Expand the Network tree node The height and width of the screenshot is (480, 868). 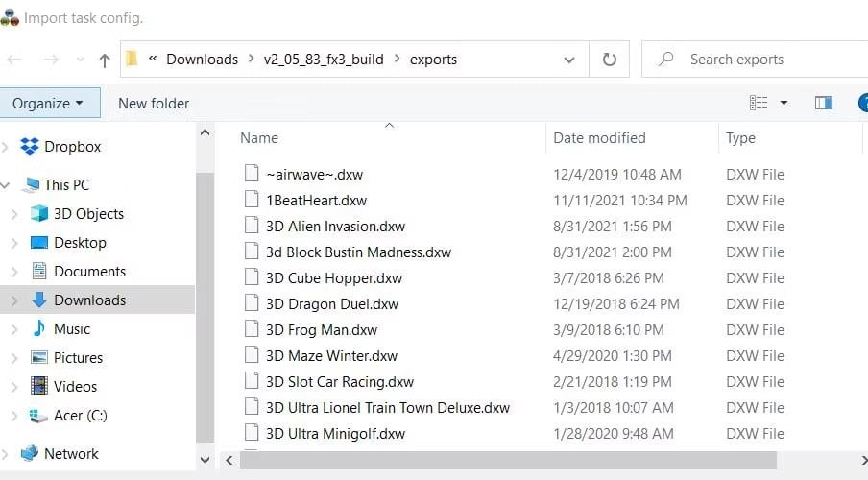[x=5, y=454]
